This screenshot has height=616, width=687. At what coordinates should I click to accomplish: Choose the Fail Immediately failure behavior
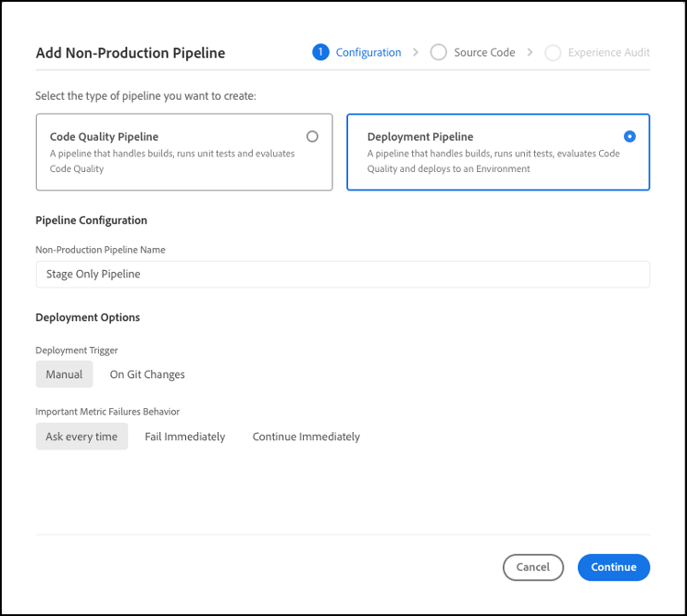(x=185, y=437)
